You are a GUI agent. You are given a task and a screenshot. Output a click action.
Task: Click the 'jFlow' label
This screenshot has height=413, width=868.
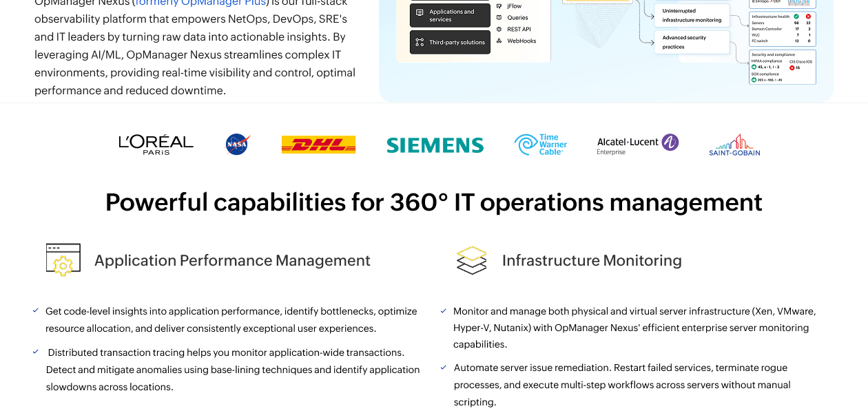pos(515,6)
